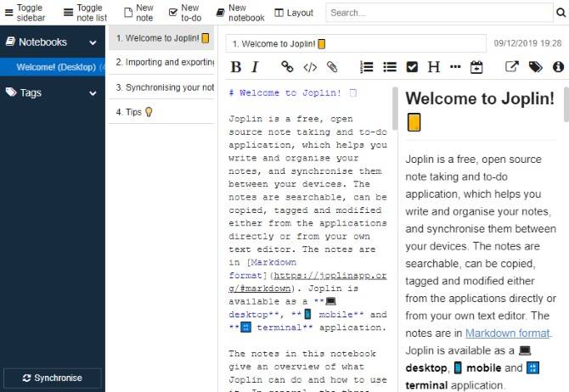
Task: Click the search magnifier icon
Action: [561, 13]
